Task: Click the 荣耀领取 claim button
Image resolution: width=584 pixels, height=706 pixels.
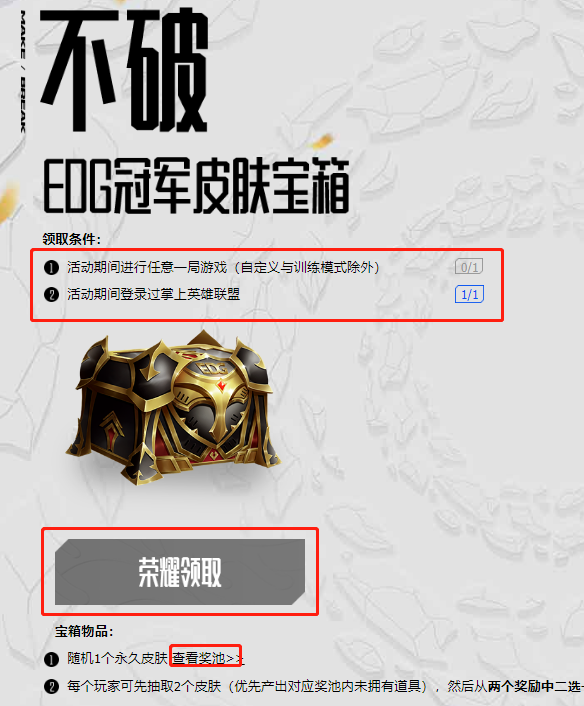Action: click(x=180, y=571)
